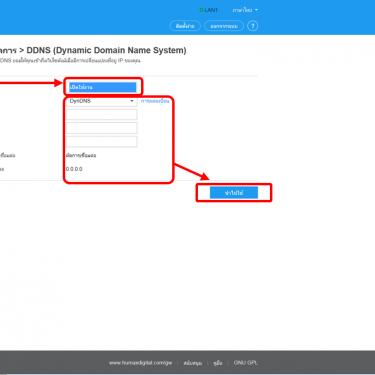Expand the DynDNS provider dropdown
This screenshot has width=375, height=375.
point(102,101)
